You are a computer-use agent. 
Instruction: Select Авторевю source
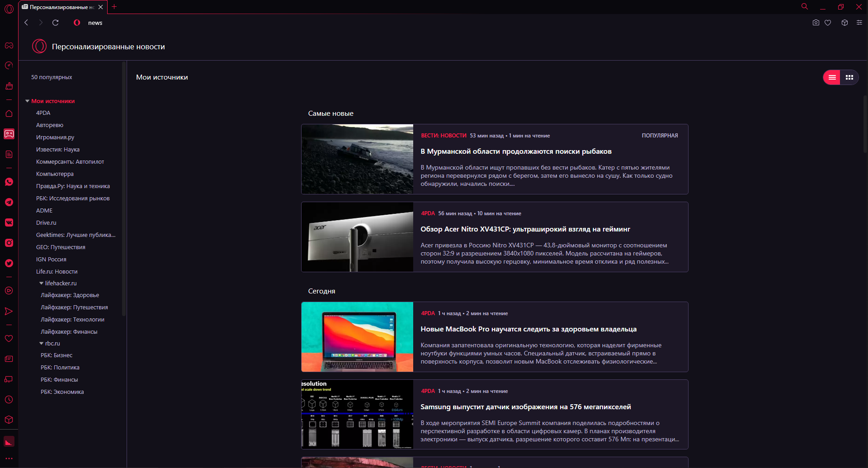tap(50, 125)
